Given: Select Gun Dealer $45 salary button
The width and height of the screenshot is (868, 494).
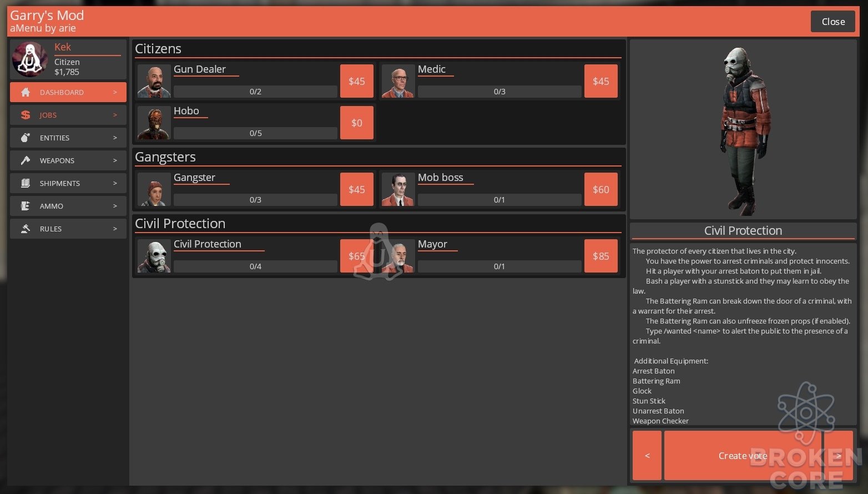Looking at the screenshot, I should (x=357, y=81).
